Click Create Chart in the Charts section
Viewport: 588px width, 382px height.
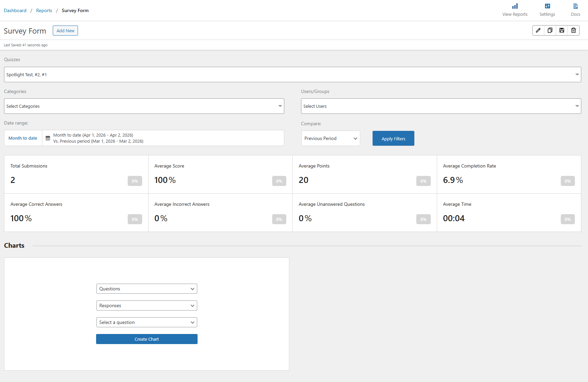[x=146, y=339]
